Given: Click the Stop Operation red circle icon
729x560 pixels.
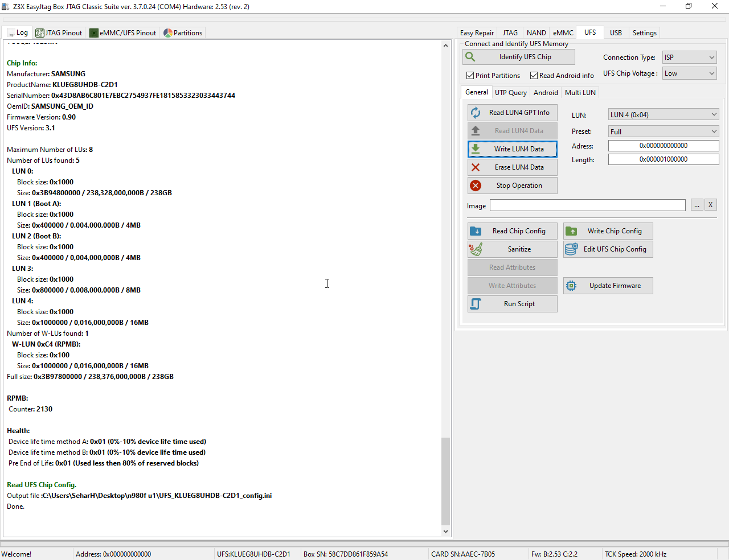Looking at the screenshot, I should (x=476, y=186).
